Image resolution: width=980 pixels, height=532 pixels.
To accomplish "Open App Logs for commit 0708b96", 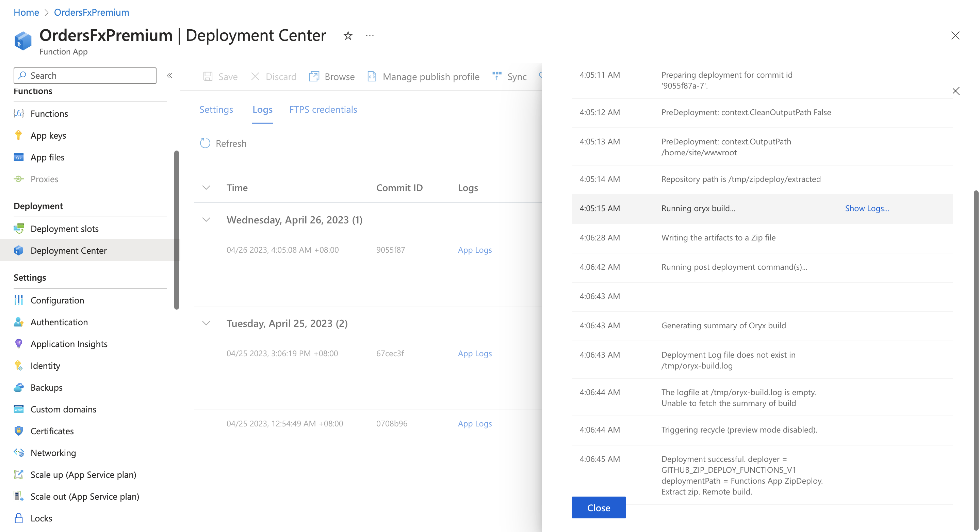I will coord(475,423).
